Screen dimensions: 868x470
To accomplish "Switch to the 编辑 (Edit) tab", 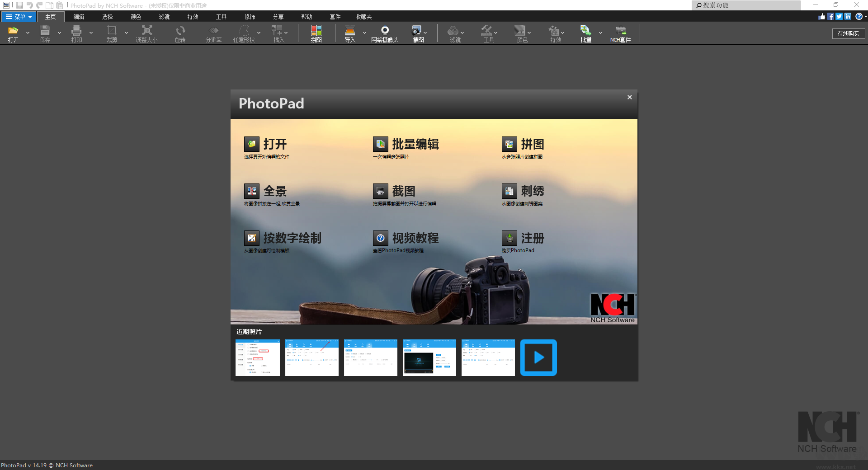I will 79,17.
